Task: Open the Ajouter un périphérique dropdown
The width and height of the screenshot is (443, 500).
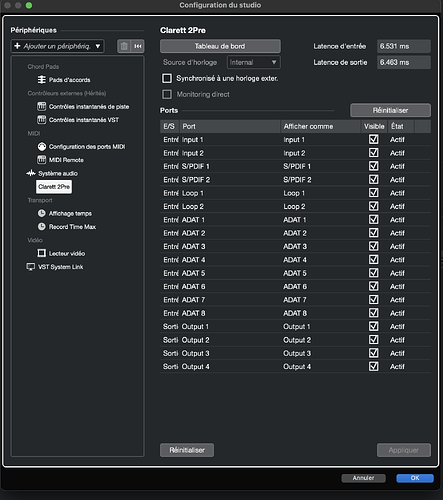Action: [x=57, y=46]
